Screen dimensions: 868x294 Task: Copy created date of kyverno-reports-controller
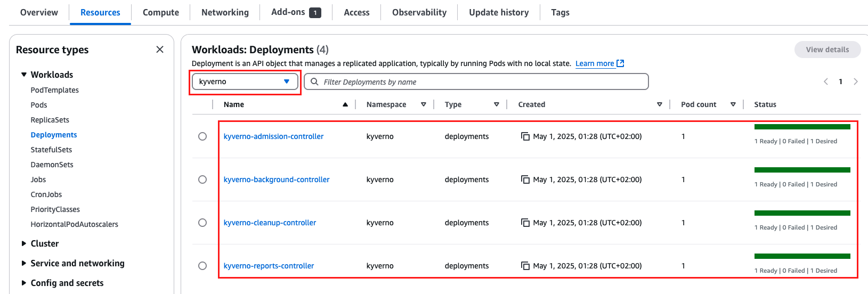click(x=525, y=266)
